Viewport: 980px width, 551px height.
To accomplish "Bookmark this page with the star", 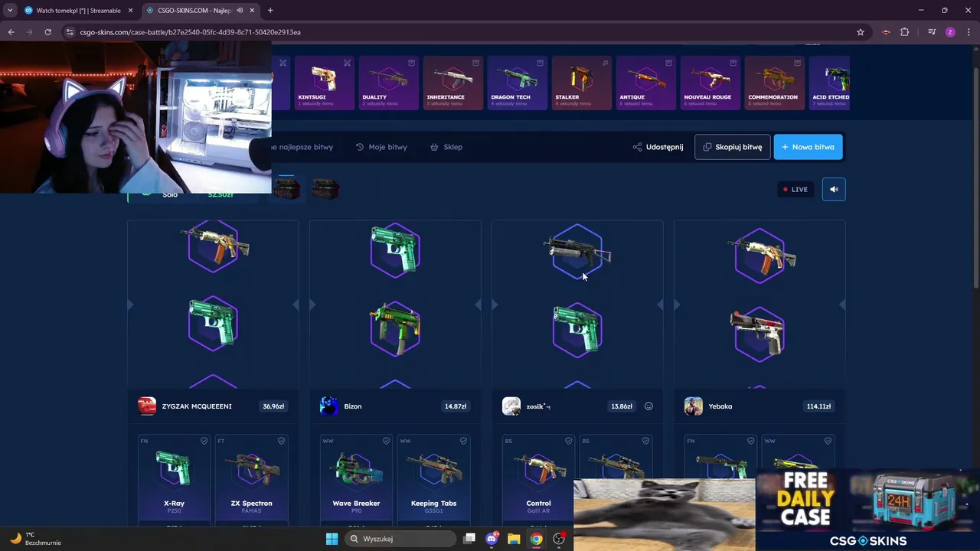I will (x=861, y=32).
